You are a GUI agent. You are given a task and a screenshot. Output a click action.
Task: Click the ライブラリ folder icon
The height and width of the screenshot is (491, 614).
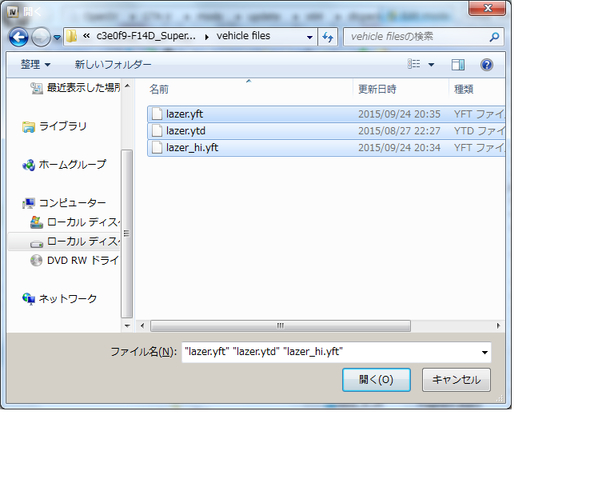29,127
